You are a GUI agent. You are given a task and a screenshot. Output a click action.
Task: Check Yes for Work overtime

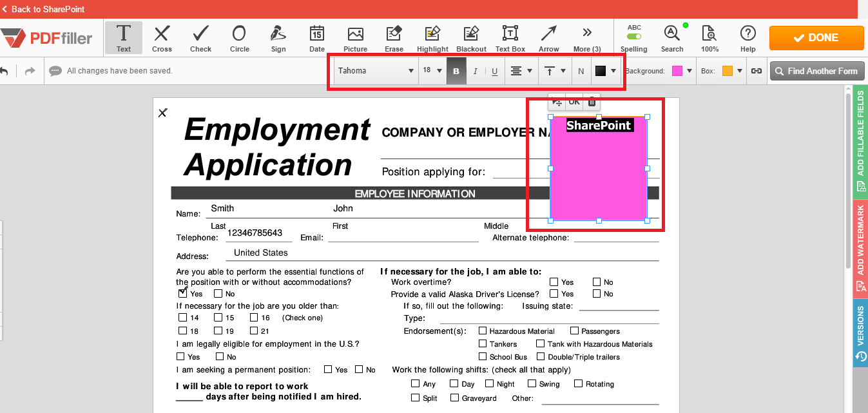pos(554,282)
